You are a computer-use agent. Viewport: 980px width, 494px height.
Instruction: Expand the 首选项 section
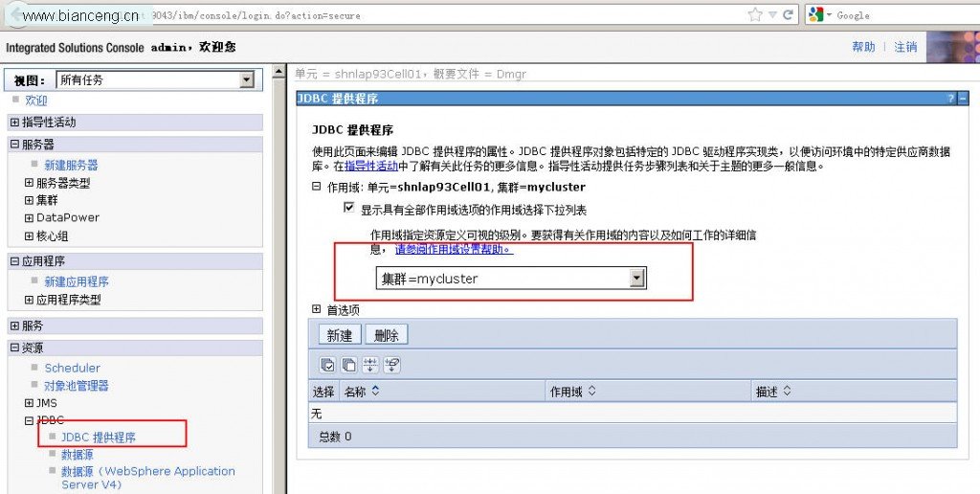pyautogui.click(x=316, y=309)
